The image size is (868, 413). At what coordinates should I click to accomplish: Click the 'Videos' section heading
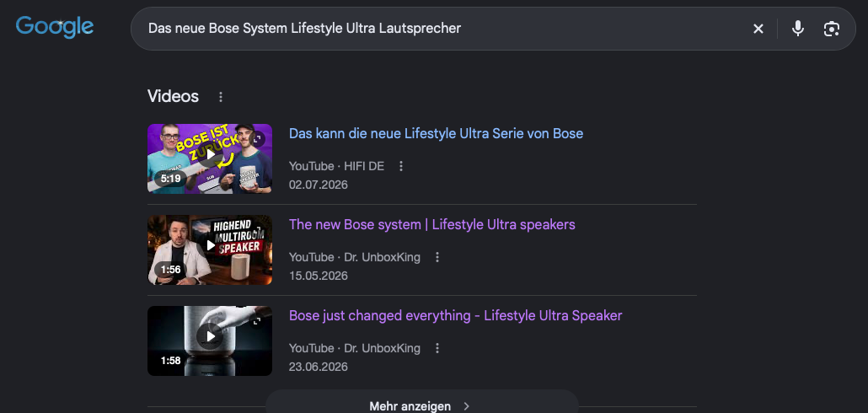tap(173, 96)
